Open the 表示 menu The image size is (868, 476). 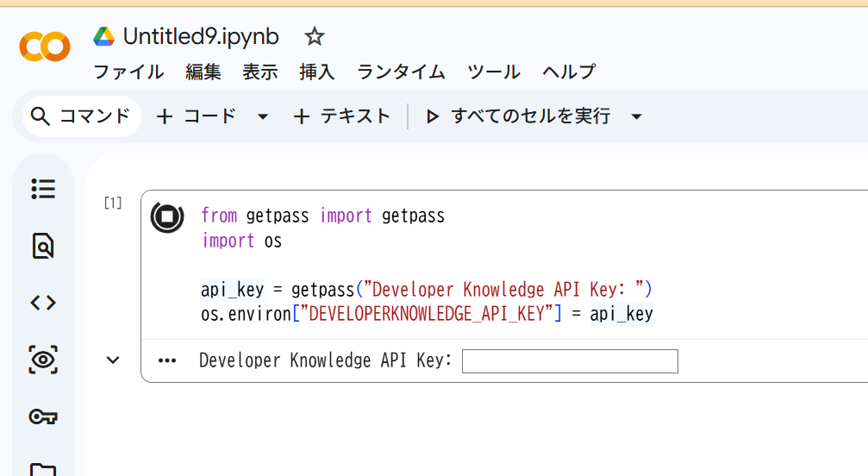[260, 72]
